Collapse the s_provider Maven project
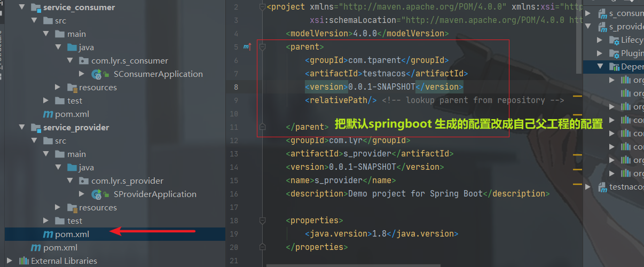 (588, 26)
